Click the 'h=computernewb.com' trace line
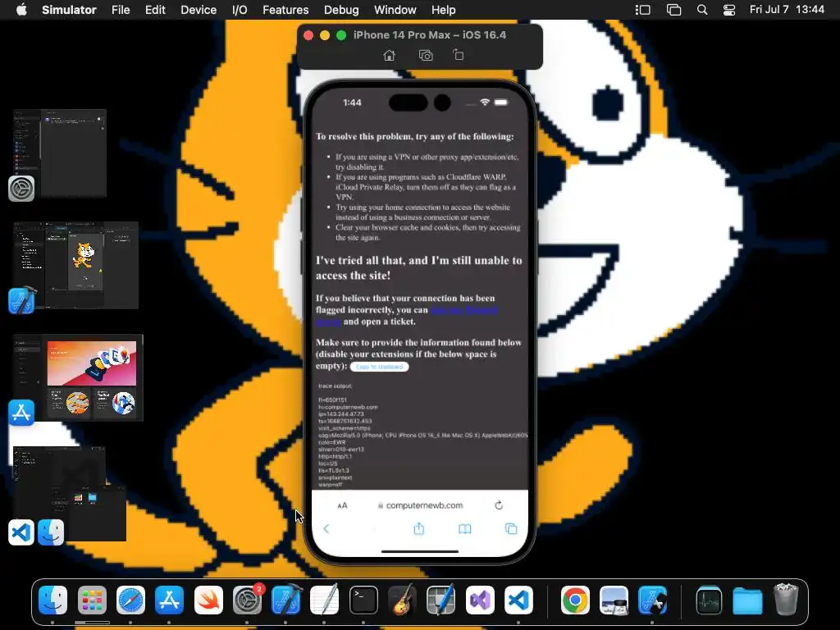 348,407
